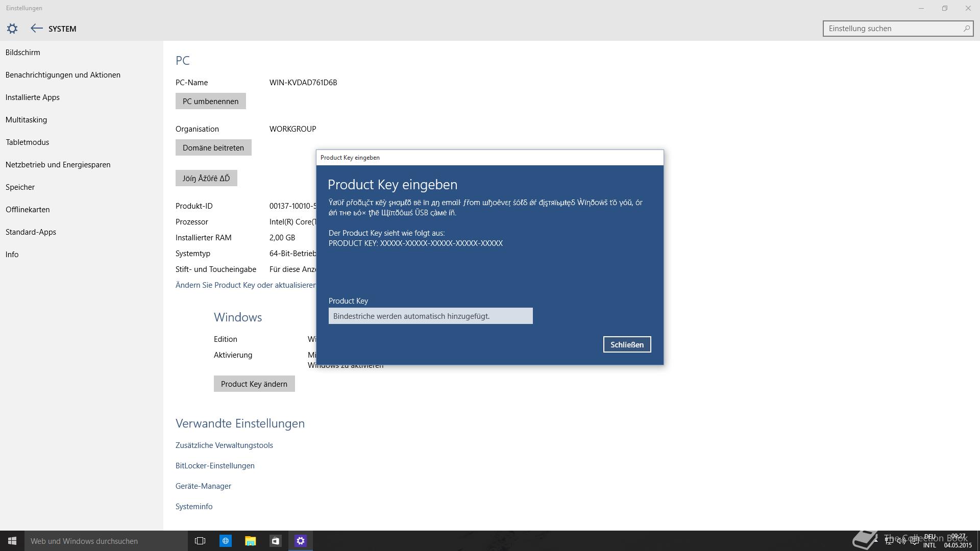Open Task View from the taskbar
Image resolution: width=980 pixels, height=551 pixels.
(x=200, y=541)
